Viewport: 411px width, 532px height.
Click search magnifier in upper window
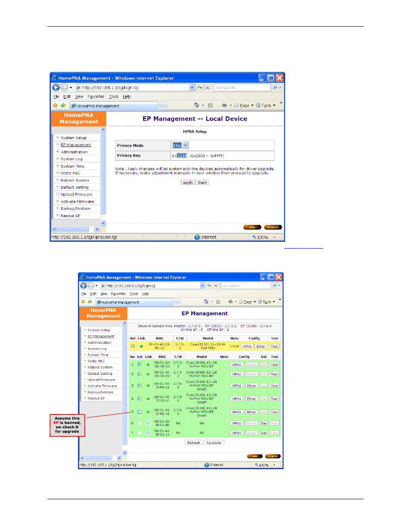275,87
